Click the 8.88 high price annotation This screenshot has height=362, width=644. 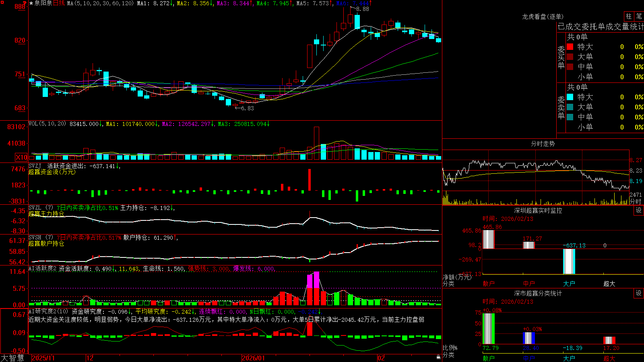[362, 9]
